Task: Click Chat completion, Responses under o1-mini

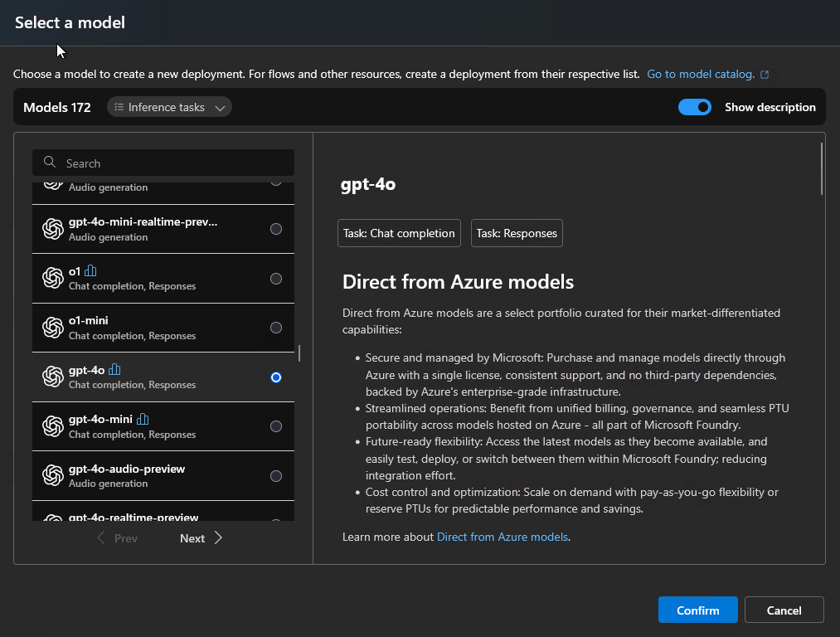Action: coord(133,336)
